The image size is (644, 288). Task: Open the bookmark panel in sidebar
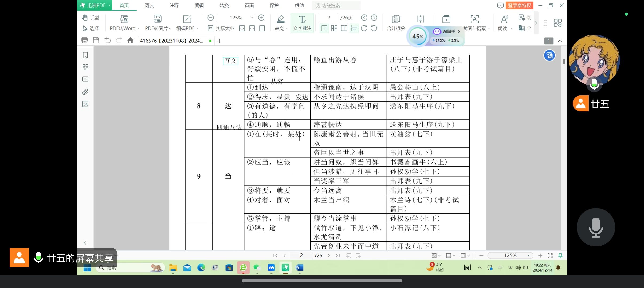(x=85, y=55)
